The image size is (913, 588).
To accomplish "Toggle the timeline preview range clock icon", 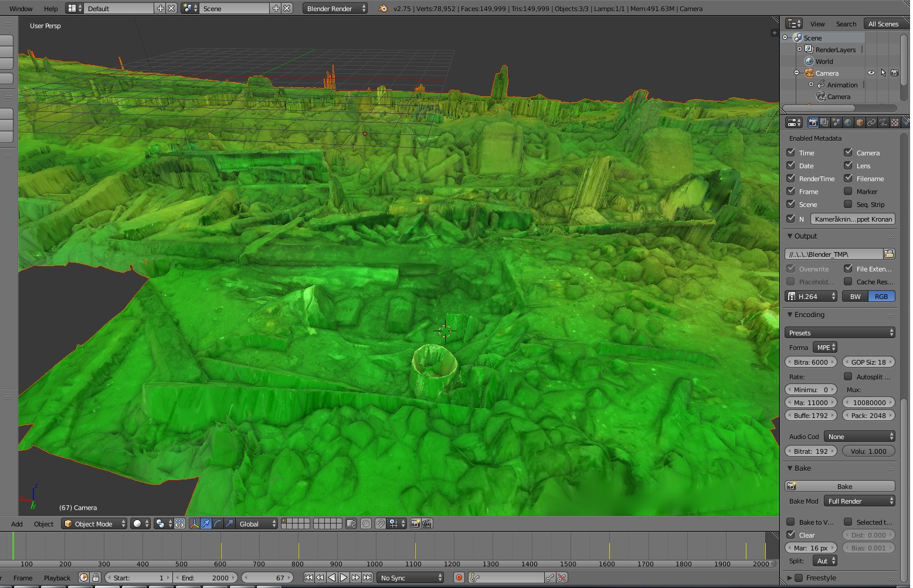I will pos(84,577).
